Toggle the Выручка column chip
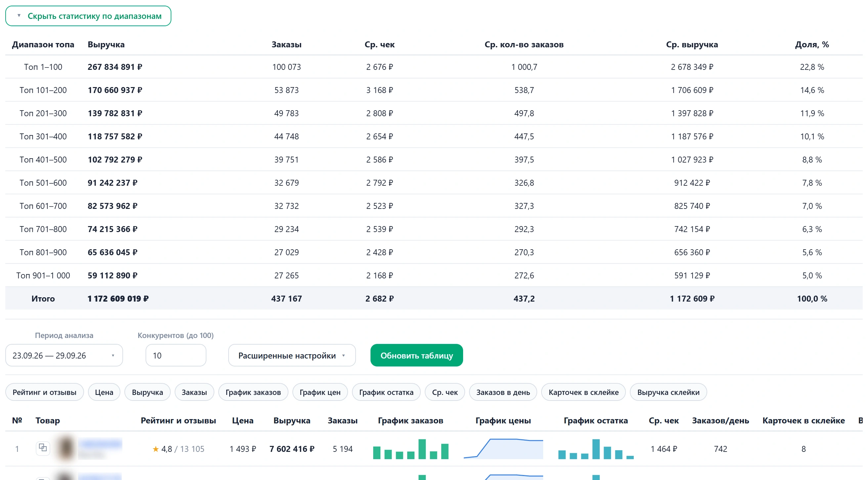The height and width of the screenshot is (480, 868). [148, 392]
